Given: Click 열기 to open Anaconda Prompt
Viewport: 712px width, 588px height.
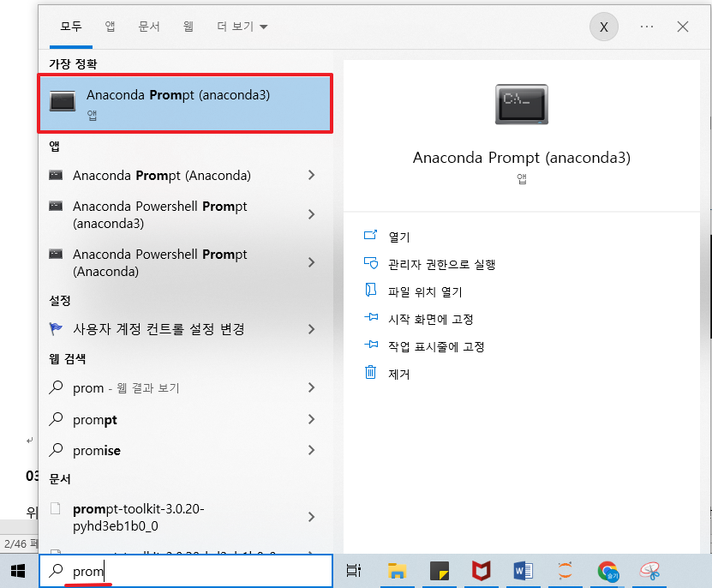Looking at the screenshot, I should pyautogui.click(x=398, y=237).
